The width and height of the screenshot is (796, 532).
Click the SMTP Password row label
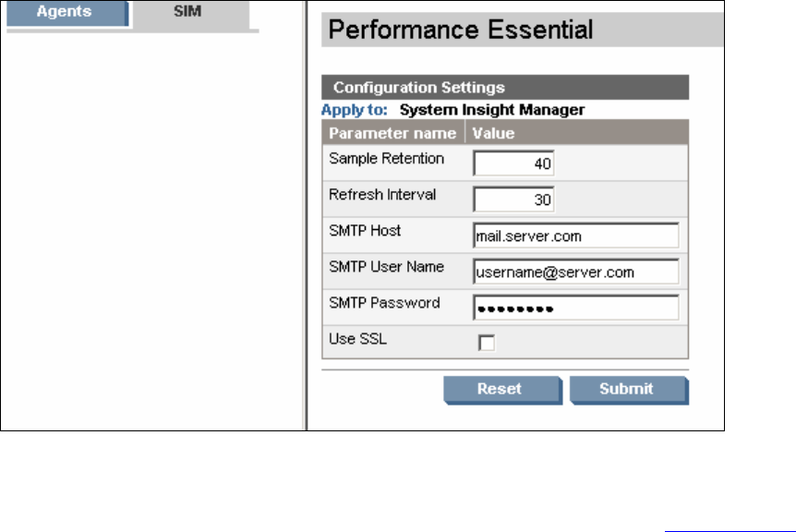384,303
